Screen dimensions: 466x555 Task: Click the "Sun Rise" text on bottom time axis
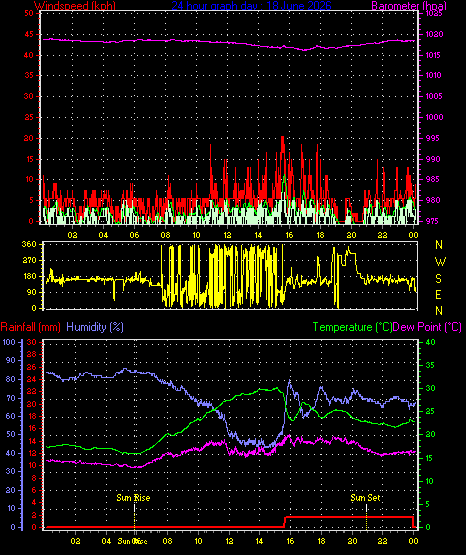(x=132, y=541)
